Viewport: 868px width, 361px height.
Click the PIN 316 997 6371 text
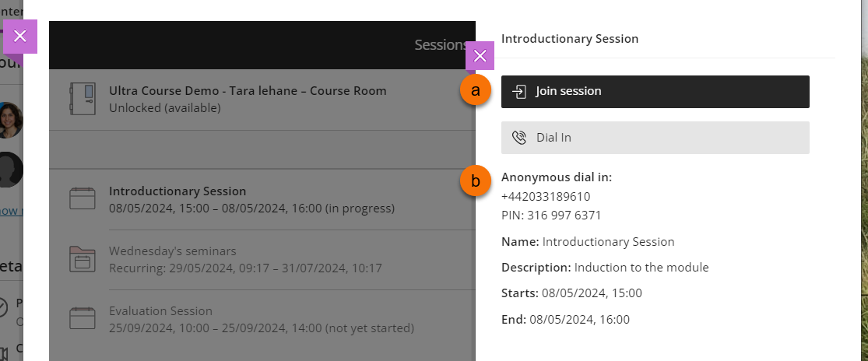click(550, 215)
